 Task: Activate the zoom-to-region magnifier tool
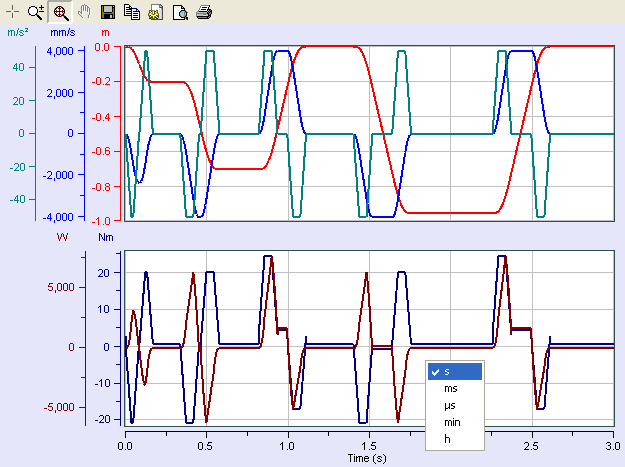[x=60, y=12]
